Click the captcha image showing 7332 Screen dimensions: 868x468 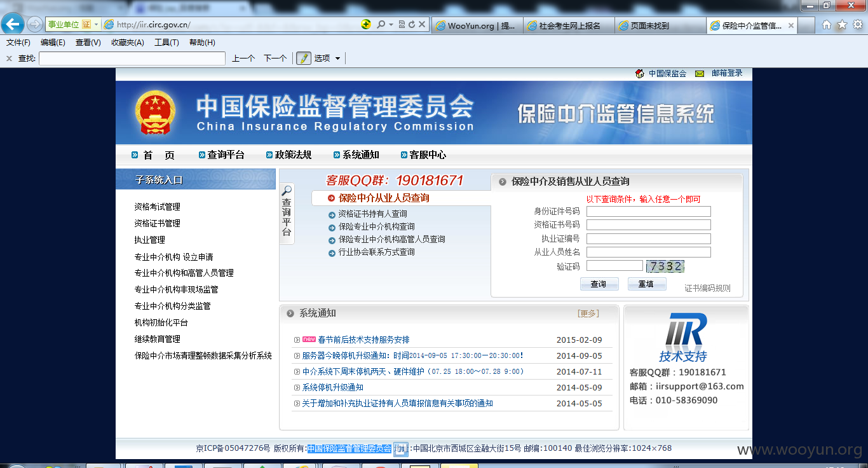pyautogui.click(x=665, y=266)
